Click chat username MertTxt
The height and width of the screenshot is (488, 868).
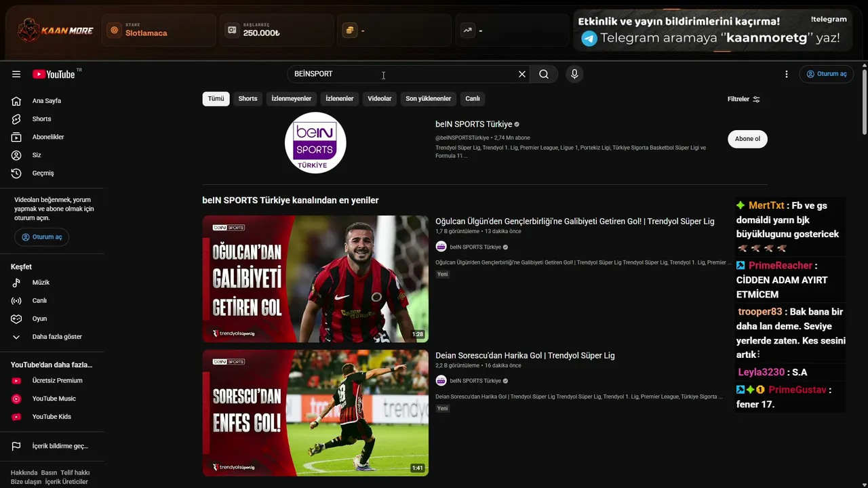[766, 205]
